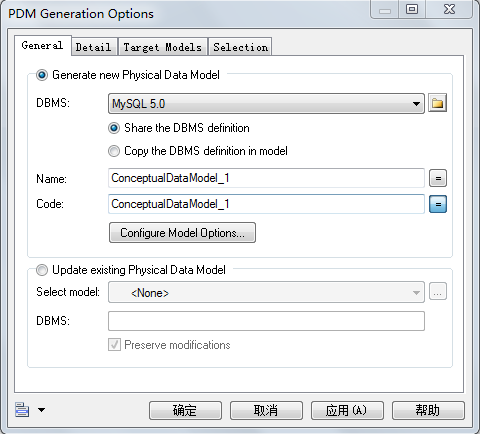Click Configure Model Options button
The width and height of the screenshot is (480, 434).
point(182,233)
